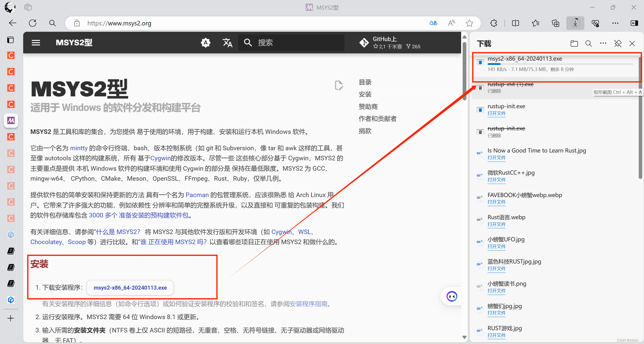
Task: Open browser settings and more menu
Action: [615, 23]
